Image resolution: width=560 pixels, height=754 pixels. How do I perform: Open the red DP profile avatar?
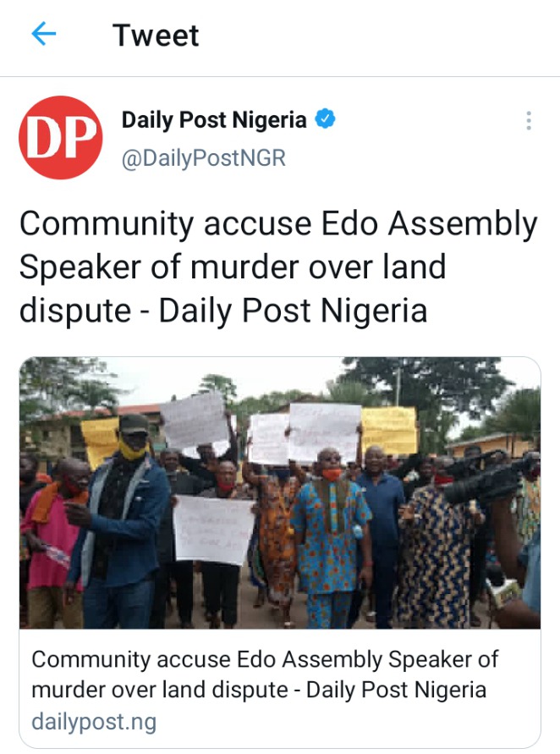pyautogui.click(x=61, y=138)
